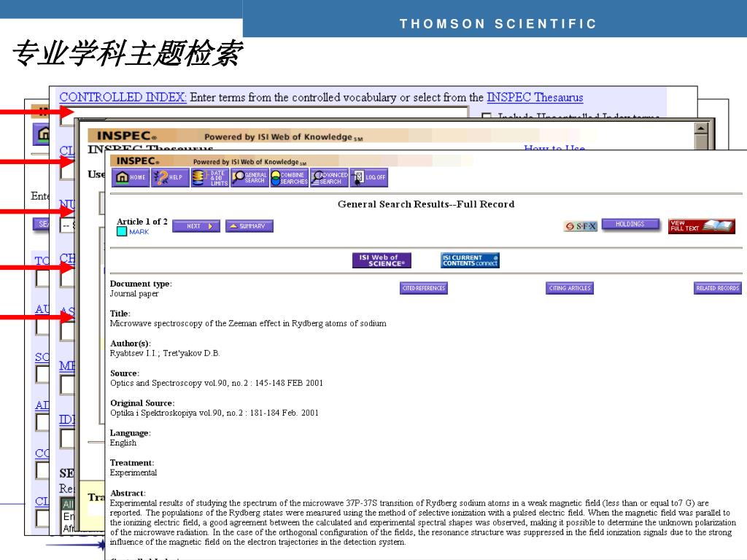Click 'Journal paper' document type value
The image size is (747, 560).
tap(134, 294)
